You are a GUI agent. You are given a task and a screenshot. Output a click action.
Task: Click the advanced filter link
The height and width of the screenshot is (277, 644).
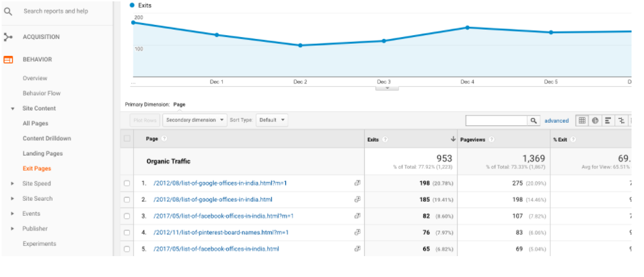pos(557,121)
